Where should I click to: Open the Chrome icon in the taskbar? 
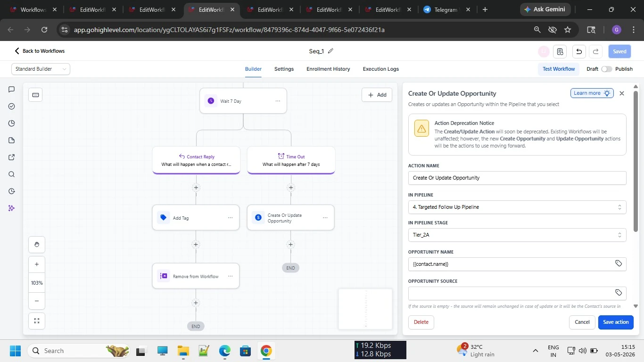coord(266,351)
